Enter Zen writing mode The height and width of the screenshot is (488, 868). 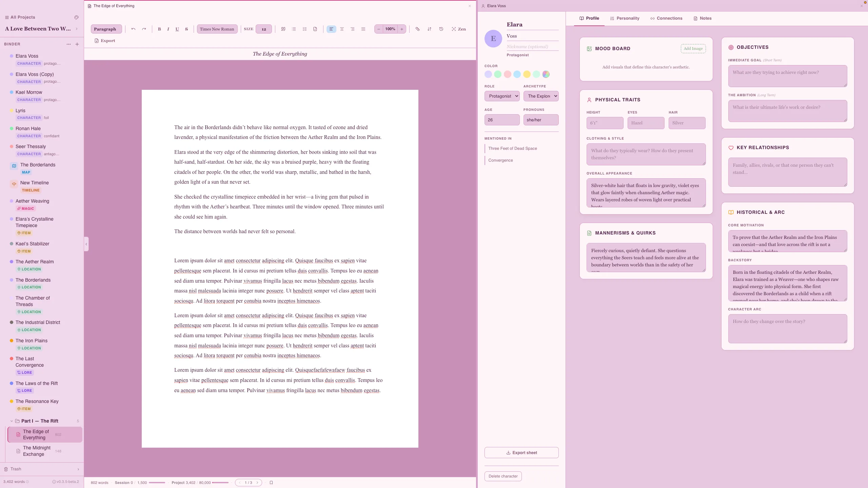[x=459, y=29]
